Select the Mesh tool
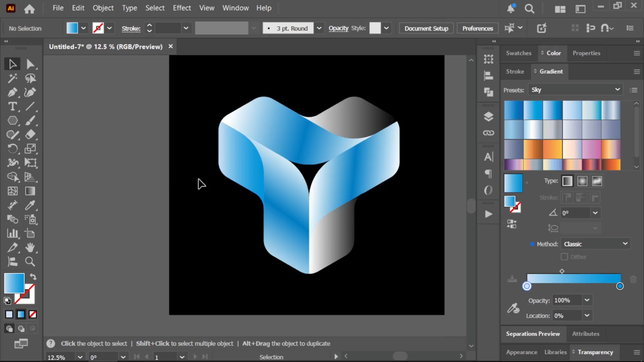 pyautogui.click(x=12, y=191)
